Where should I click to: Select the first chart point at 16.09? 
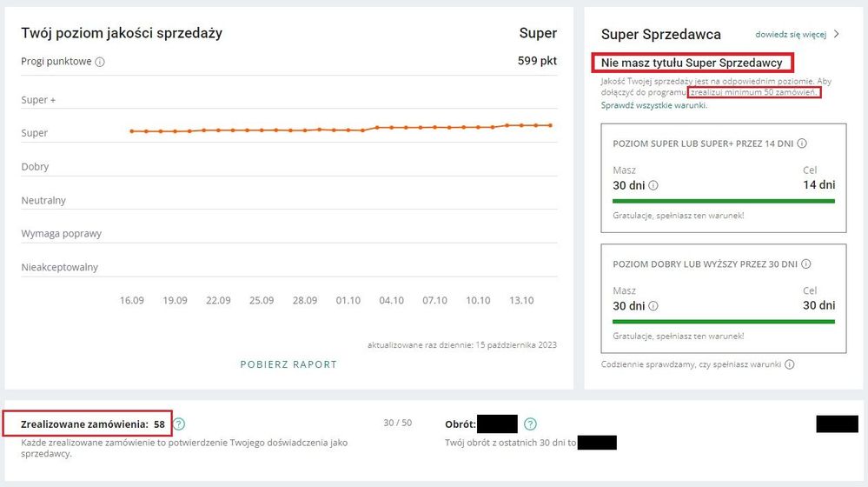coord(132,131)
